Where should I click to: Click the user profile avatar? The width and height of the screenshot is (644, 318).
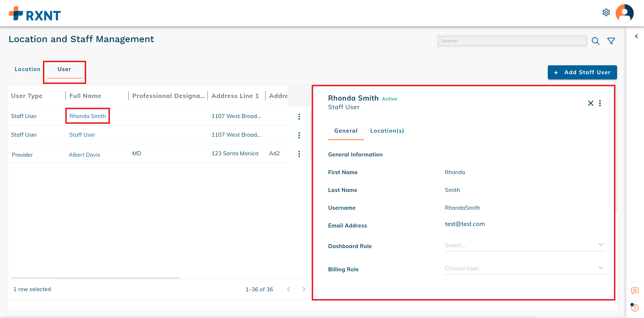tap(625, 13)
